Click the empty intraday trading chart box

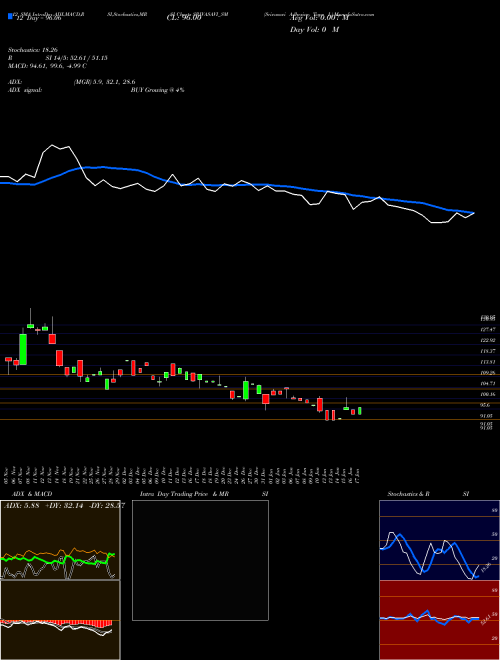tap(200, 560)
